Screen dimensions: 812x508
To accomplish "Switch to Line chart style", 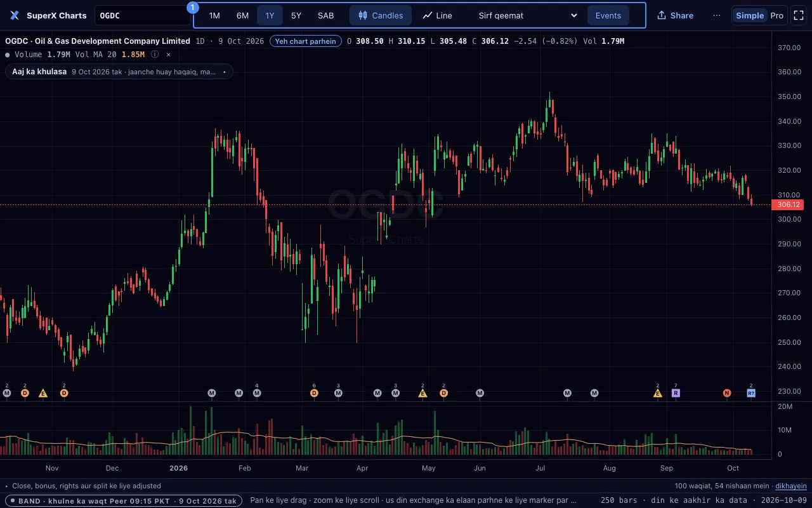I will tap(438, 15).
